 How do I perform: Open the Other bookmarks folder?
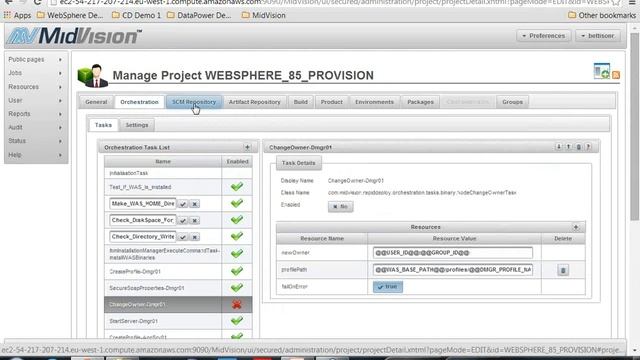[602, 16]
